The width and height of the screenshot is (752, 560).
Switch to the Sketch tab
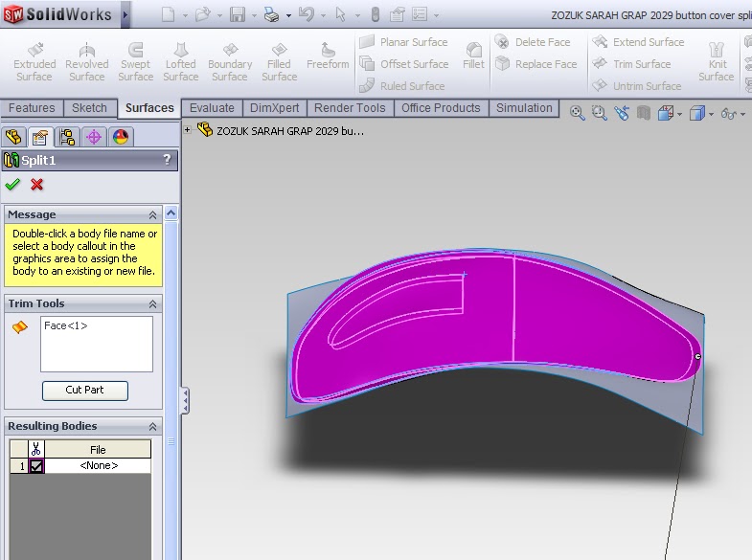(89, 108)
